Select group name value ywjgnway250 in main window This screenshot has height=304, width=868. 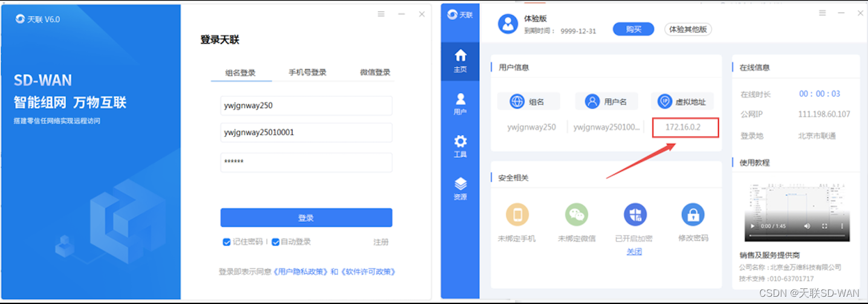(x=531, y=128)
